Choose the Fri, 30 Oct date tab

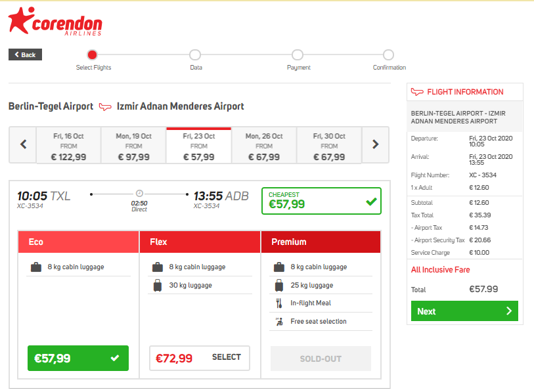click(329, 146)
